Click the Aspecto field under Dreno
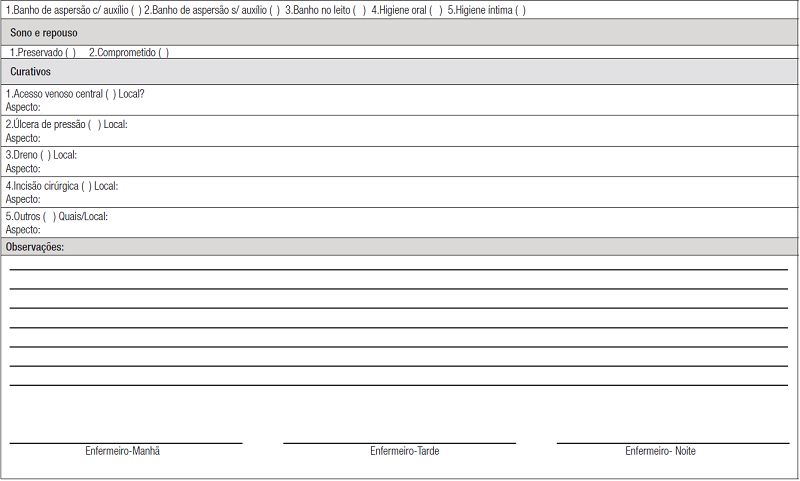Image resolution: width=800 pixels, height=481 pixels. click(x=200, y=169)
